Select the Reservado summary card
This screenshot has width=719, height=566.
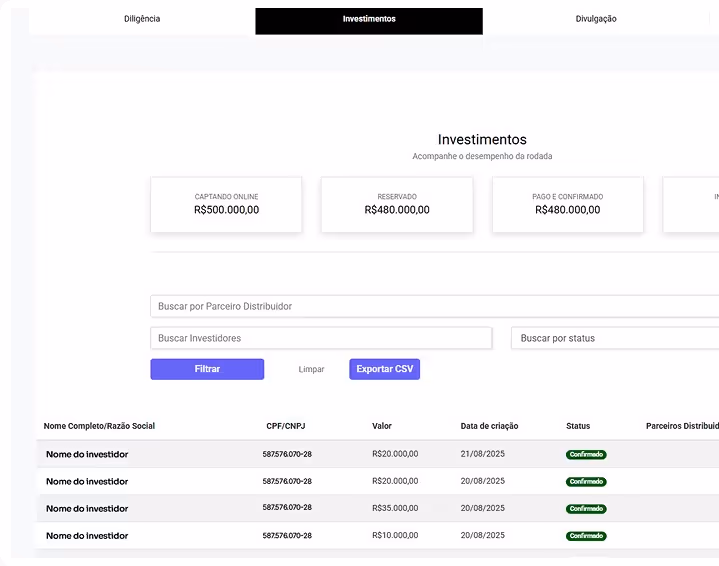397,205
